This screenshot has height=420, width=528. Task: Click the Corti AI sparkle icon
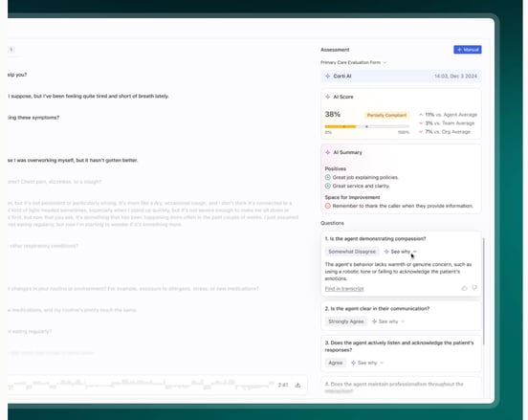pos(328,77)
